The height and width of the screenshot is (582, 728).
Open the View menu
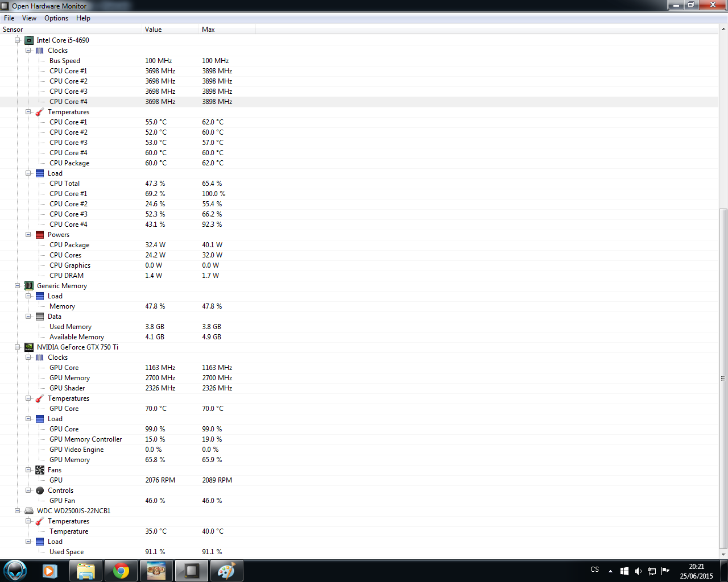29,18
